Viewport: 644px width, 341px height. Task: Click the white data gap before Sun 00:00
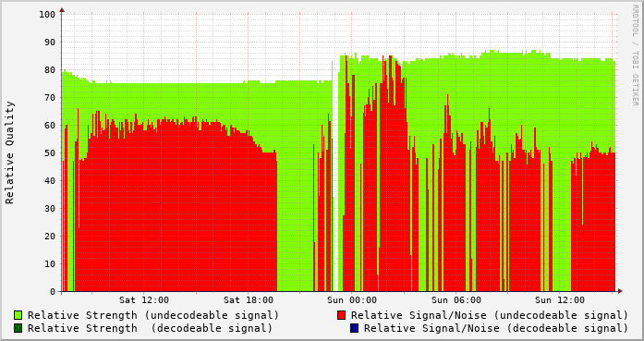point(335,181)
